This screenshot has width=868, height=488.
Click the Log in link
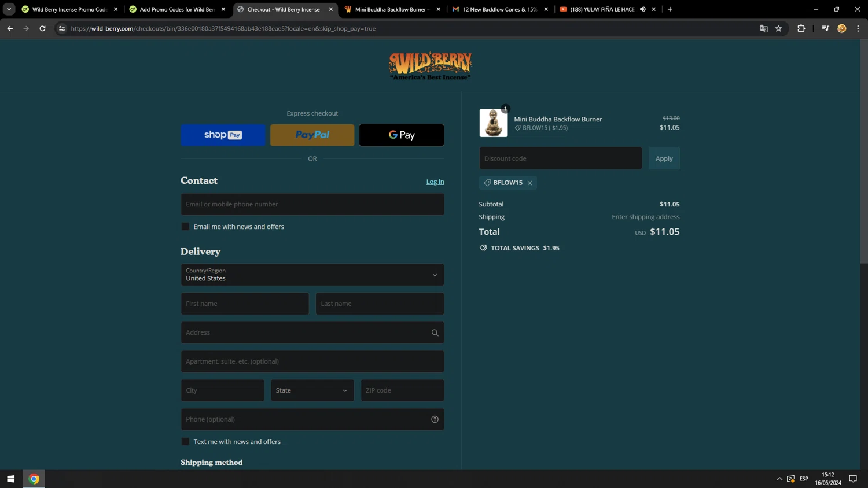tap(435, 182)
